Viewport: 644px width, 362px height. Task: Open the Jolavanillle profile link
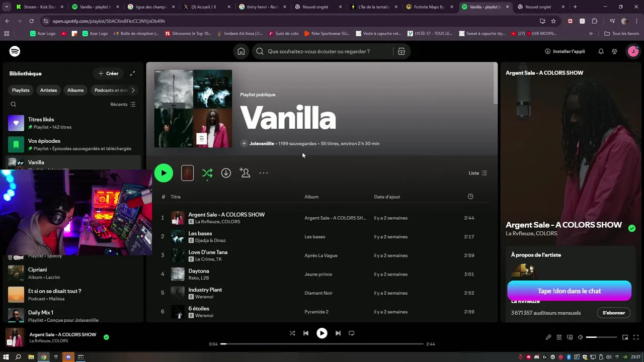pos(262,143)
